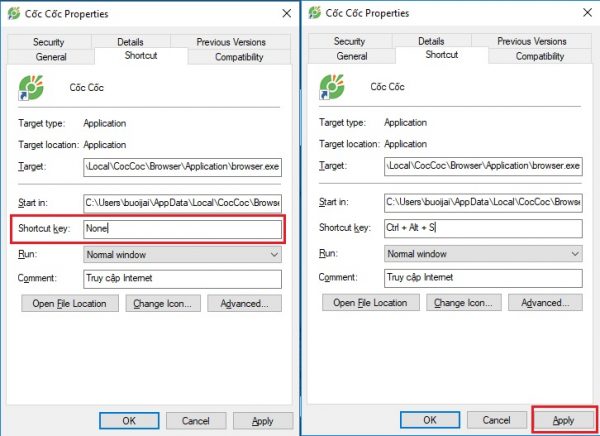
Task: Switch to Security tab in left dialog
Action: coord(49,42)
